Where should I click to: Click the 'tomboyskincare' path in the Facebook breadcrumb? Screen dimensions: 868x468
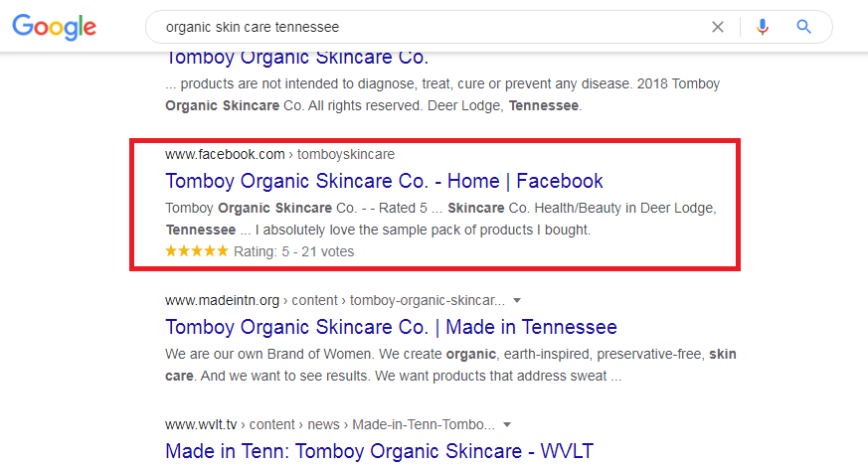pos(346,154)
